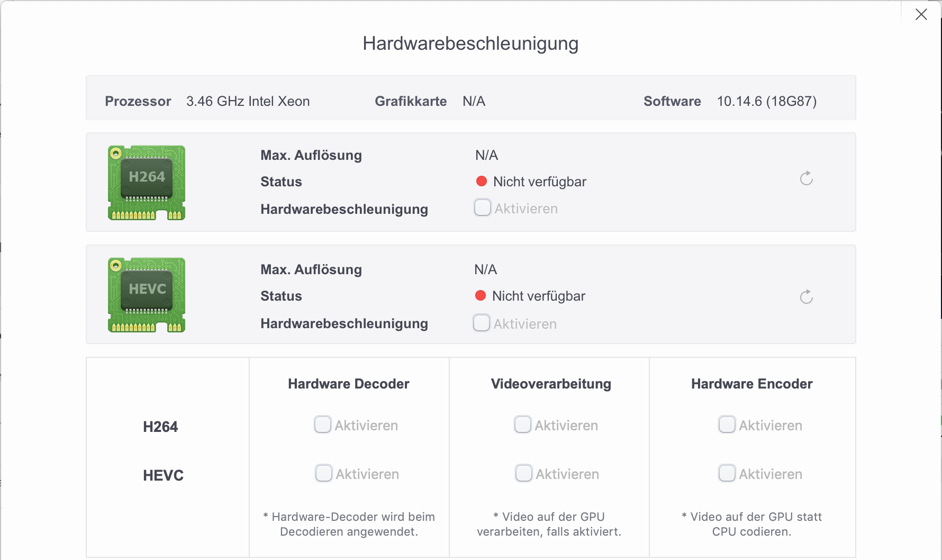Toggle HEVC Videoverarbeitung checkbox

[523, 473]
